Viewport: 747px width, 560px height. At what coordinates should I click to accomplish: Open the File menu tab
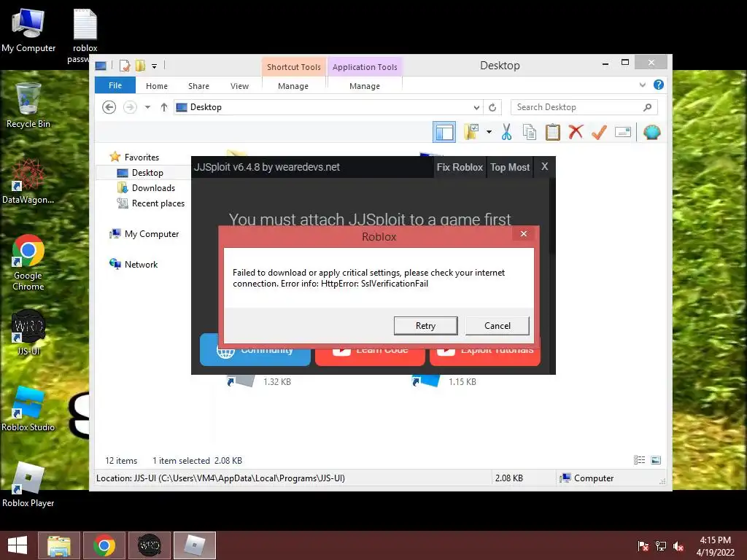click(115, 85)
